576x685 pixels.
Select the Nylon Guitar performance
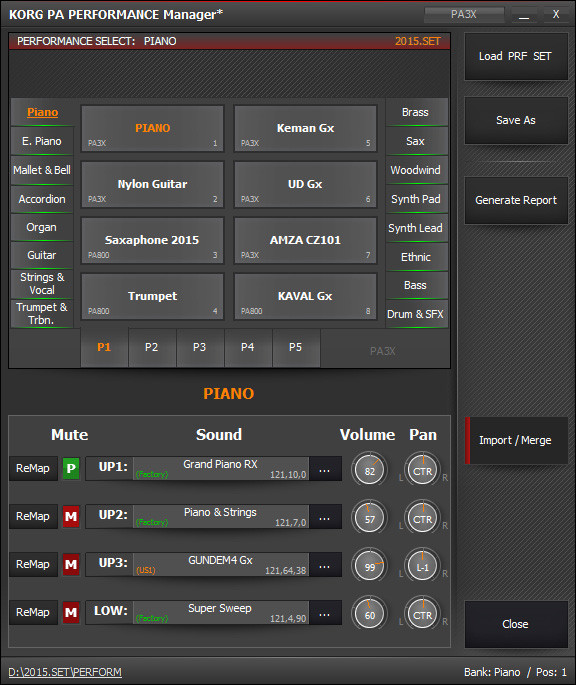click(x=153, y=184)
